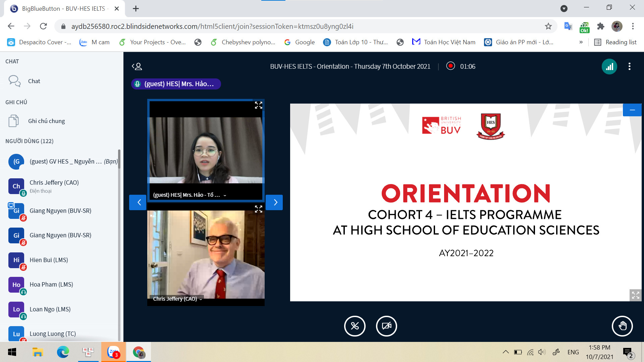Click the shared notes document icon

(x=13, y=121)
